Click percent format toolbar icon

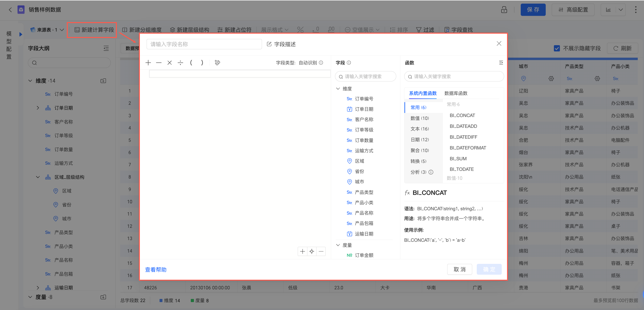300,30
